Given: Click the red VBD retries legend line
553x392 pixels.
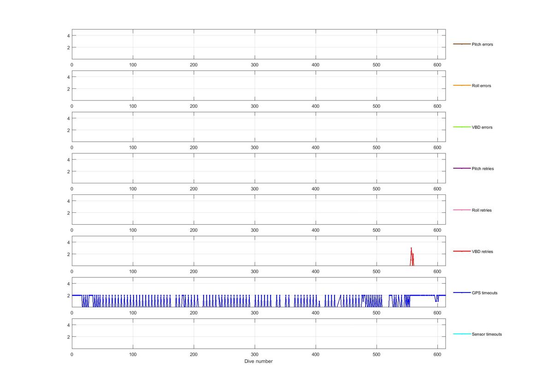Looking at the screenshot, I should (462, 252).
